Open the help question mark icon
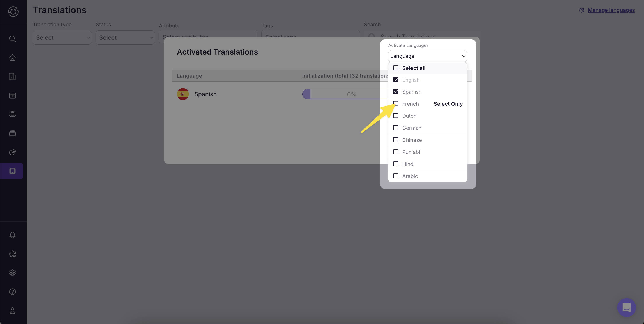 point(12,292)
